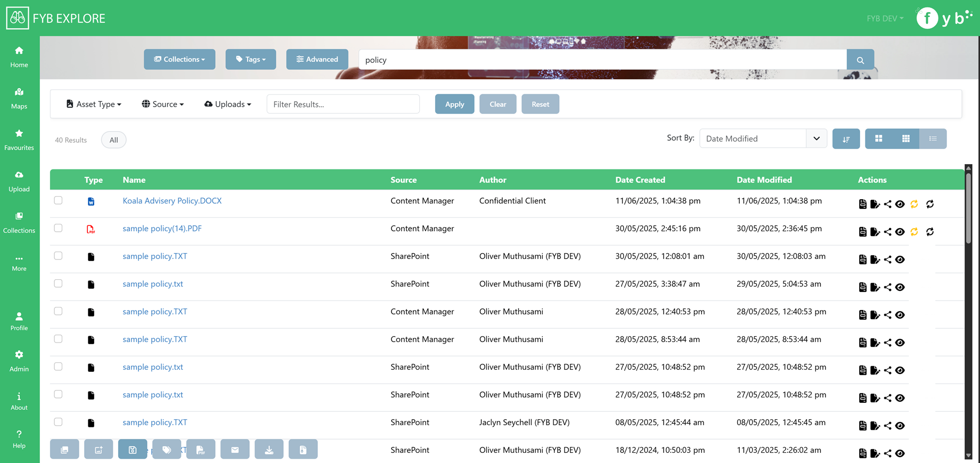Click the Filter Results input field
The image size is (980, 463).
[x=343, y=104]
